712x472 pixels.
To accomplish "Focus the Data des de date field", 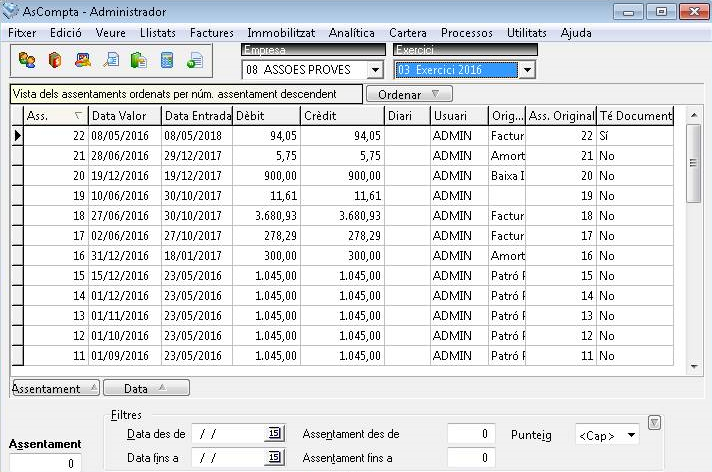I will pyautogui.click(x=228, y=433).
